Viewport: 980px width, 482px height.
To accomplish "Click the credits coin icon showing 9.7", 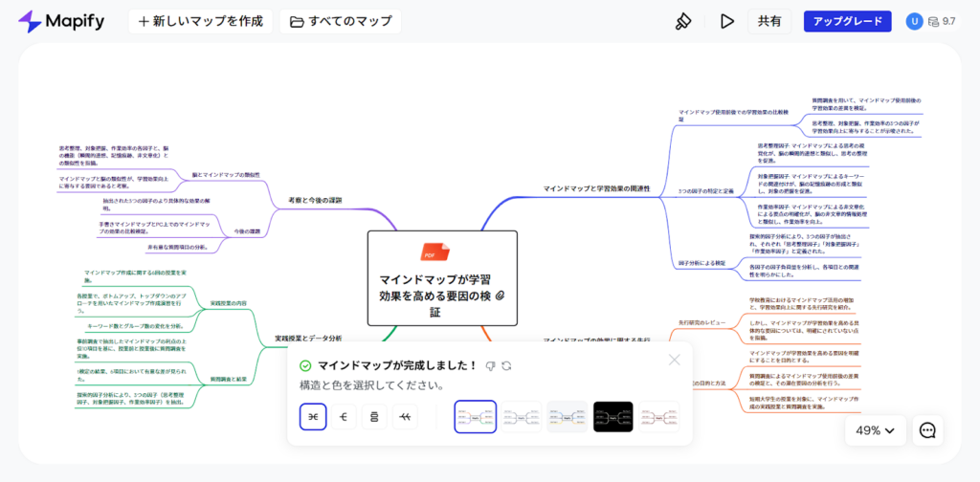I will [934, 21].
